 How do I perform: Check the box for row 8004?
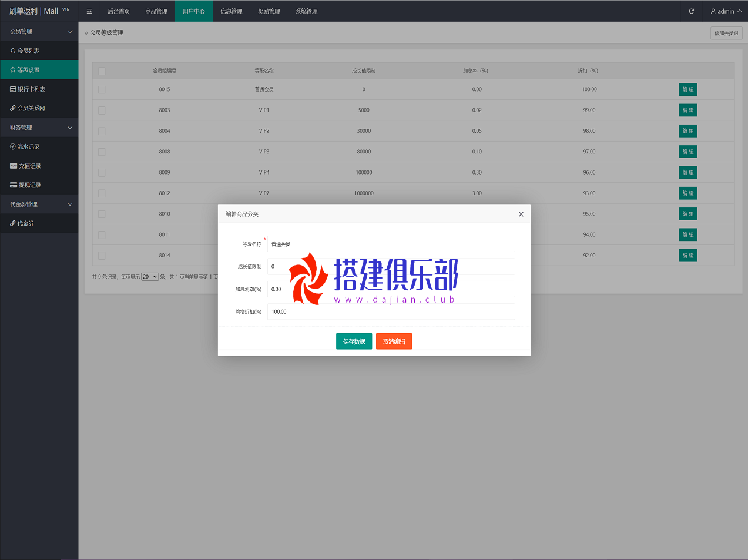point(102,131)
